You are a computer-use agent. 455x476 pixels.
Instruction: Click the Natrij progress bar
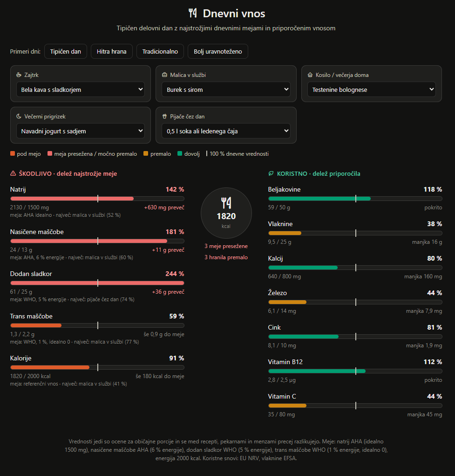click(97, 199)
